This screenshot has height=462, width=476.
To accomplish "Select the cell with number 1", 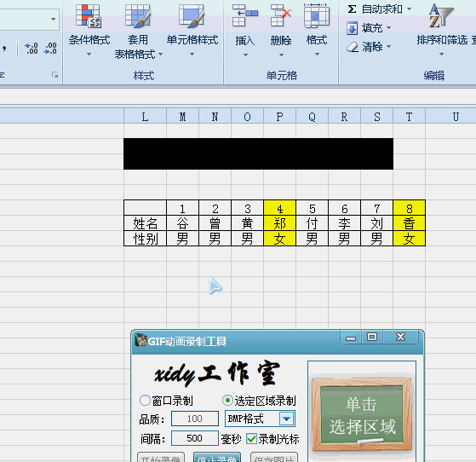I will [x=182, y=208].
